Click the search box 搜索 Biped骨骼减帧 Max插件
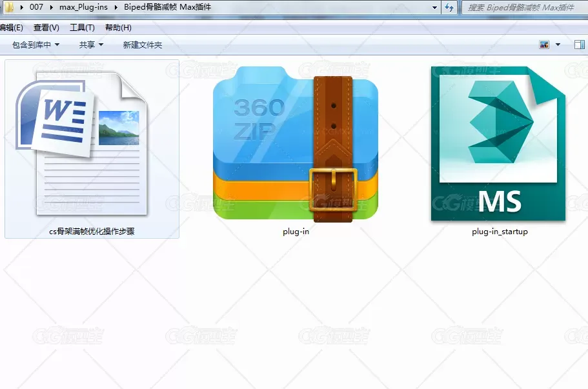This screenshot has width=588, height=389. (x=525, y=7)
